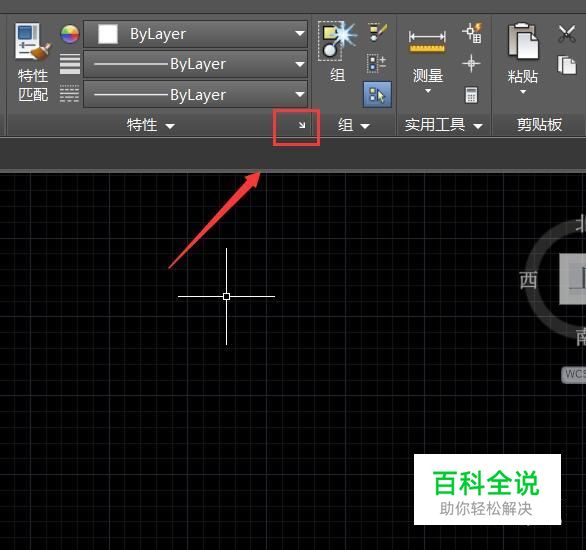Click the lineweight icon beside second ByLayer
The image size is (586, 550).
70,64
